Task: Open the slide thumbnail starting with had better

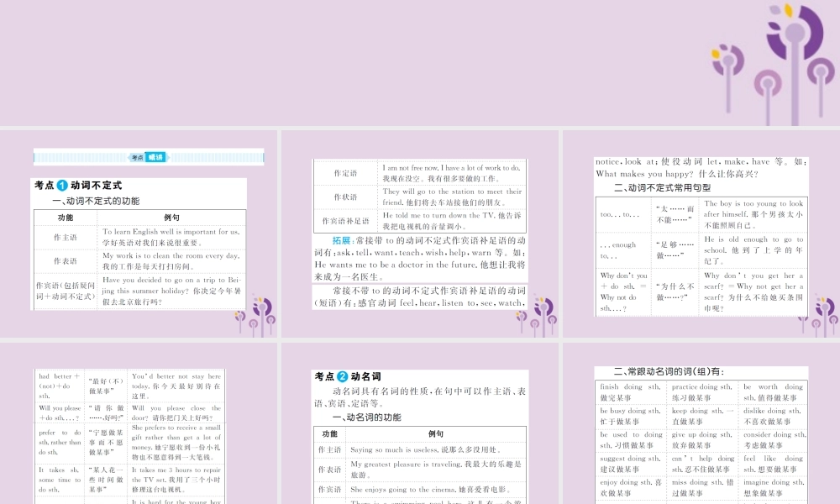Action: (139, 423)
